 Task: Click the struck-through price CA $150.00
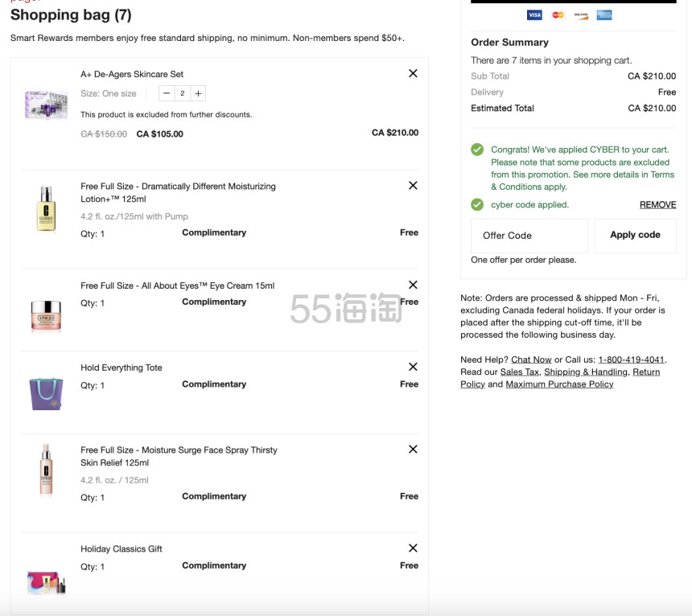(104, 134)
